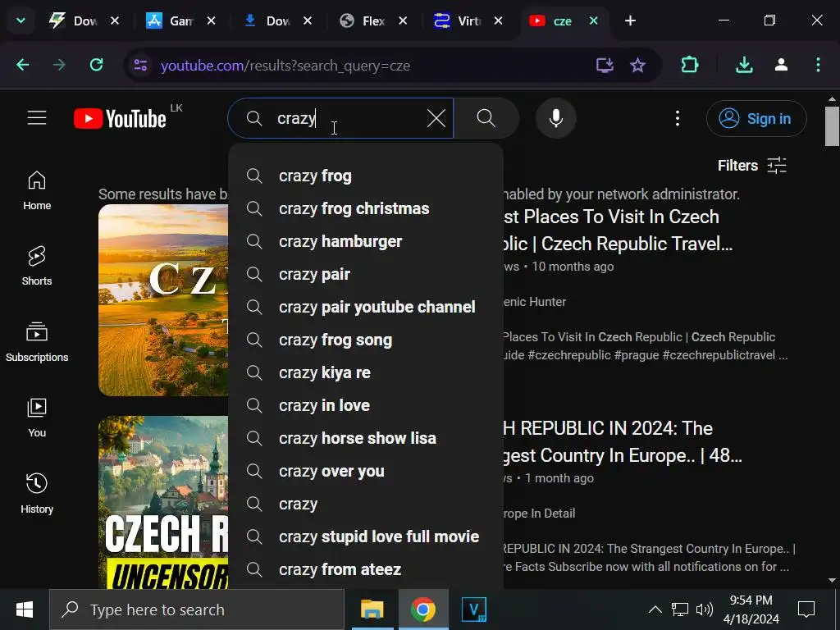Open Subscriptions in the sidebar
840x630 pixels.
coord(37,342)
